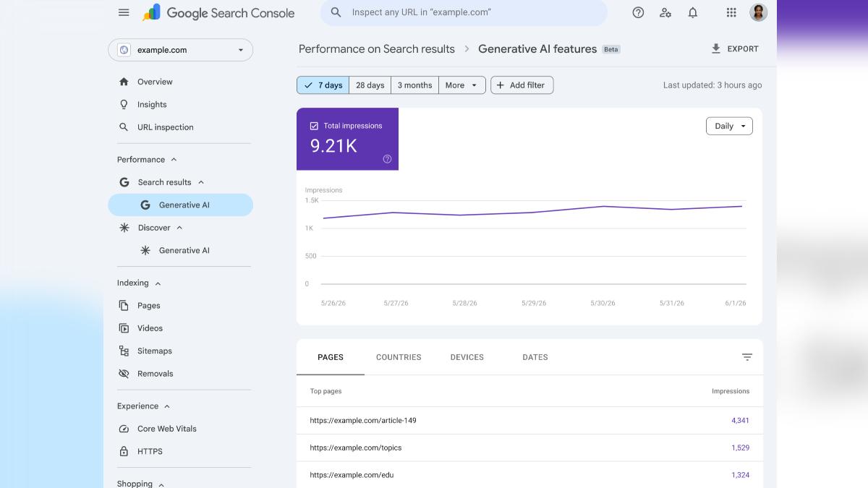
Task: Click the Total impressions info help icon
Action: 387,159
